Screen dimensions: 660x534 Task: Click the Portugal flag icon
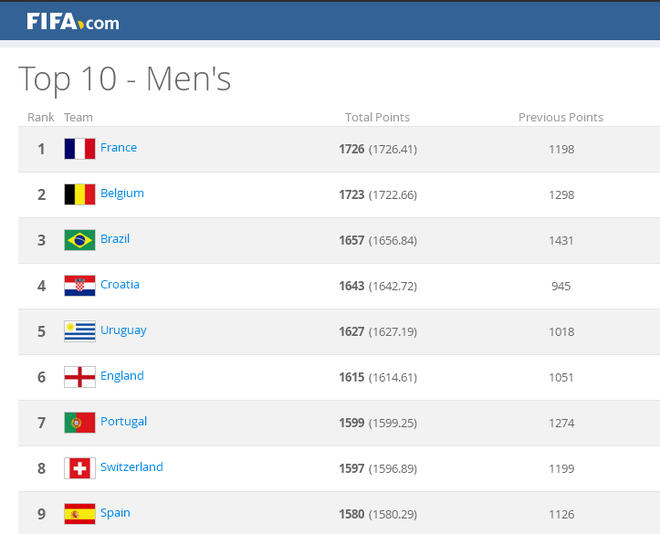click(x=80, y=422)
